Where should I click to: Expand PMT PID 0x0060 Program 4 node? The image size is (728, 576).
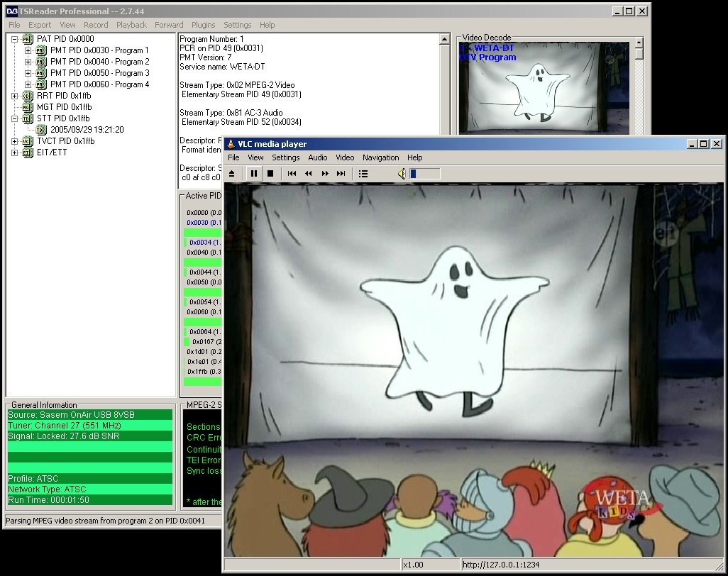28,84
